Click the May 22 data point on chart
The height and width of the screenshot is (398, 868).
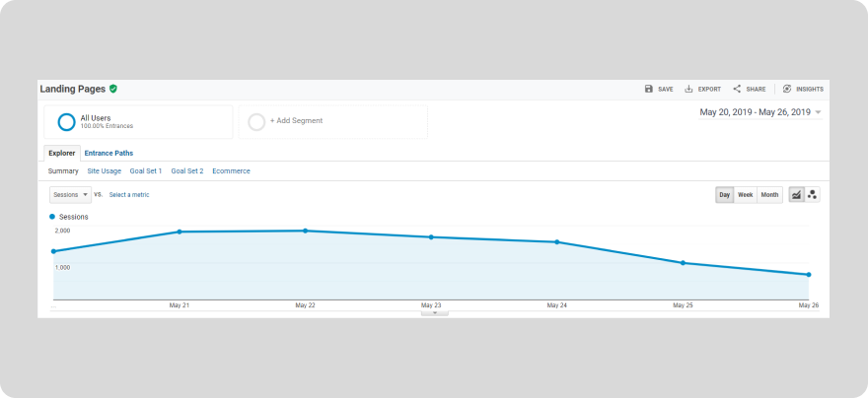pyautogui.click(x=305, y=231)
